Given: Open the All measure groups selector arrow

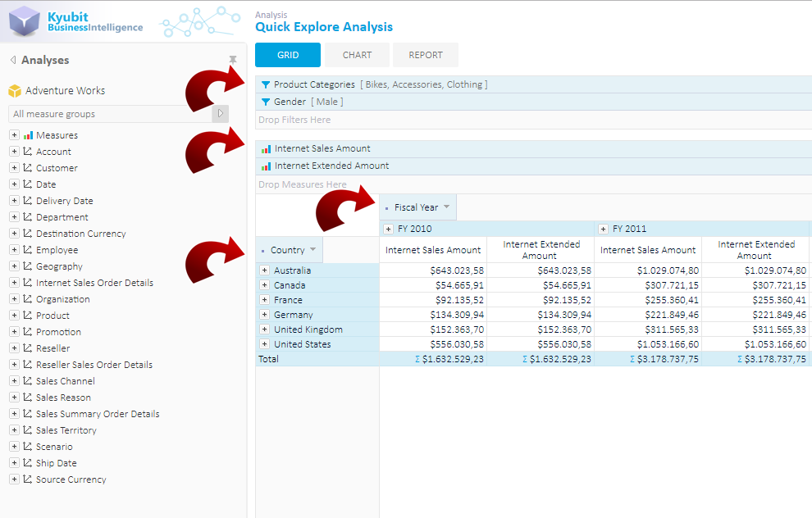Looking at the screenshot, I should click(219, 112).
